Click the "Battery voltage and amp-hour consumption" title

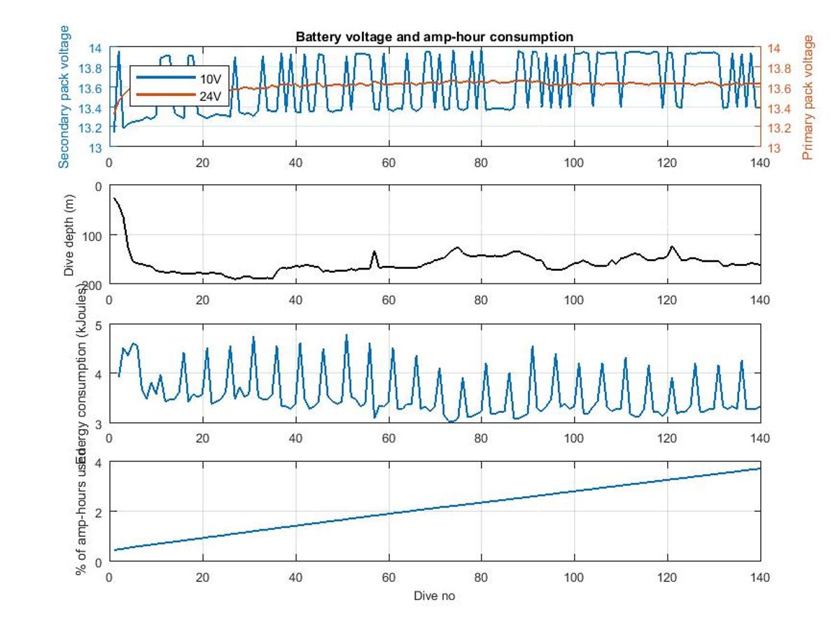[435, 36]
